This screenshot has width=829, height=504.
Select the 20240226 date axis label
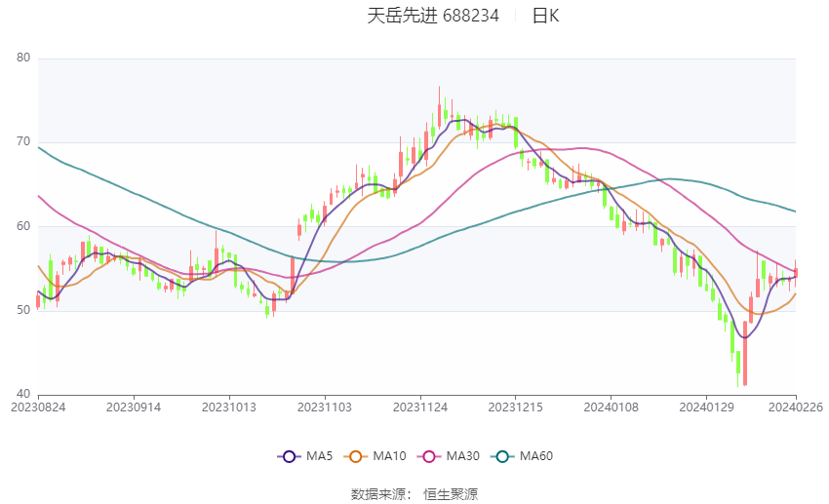pyautogui.click(x=796, y=407)
